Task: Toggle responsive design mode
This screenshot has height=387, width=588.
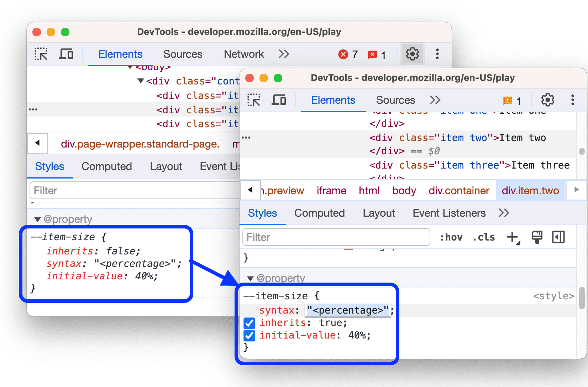Action: [x=279, y=100]
